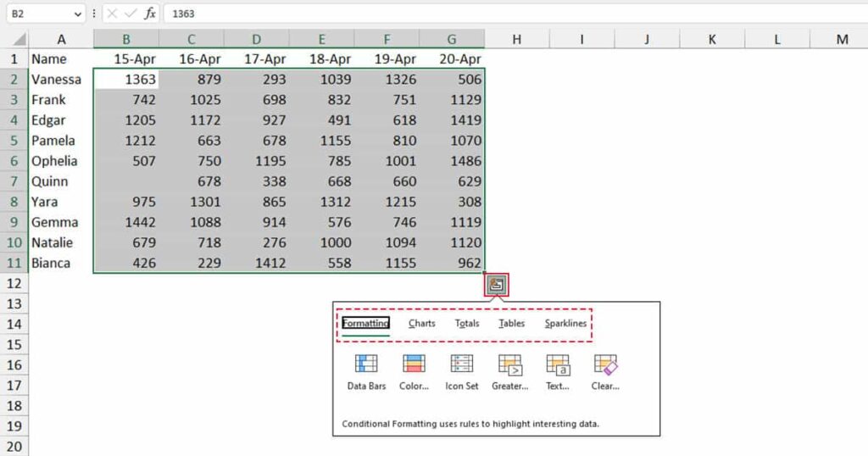This screenshot has width=868, height=456.
Task: Select column header M
Action: pyautogui.click(x=842, y=39)
